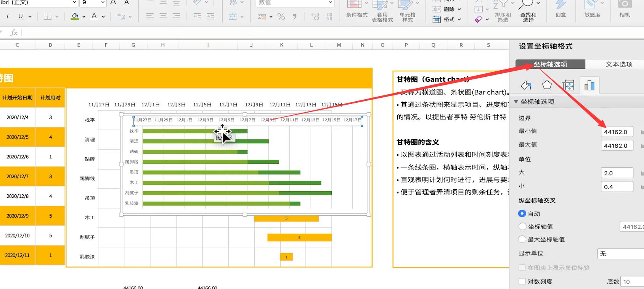Select the Axis Options bar chart icon
Viewport: 644px width, 289px height.
click(x=589, y=85)
